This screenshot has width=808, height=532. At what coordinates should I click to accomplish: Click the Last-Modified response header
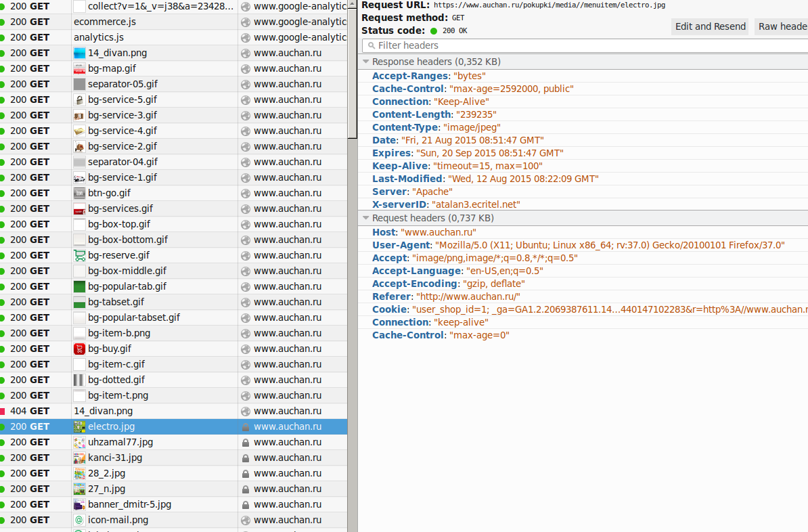pos(485,179)
